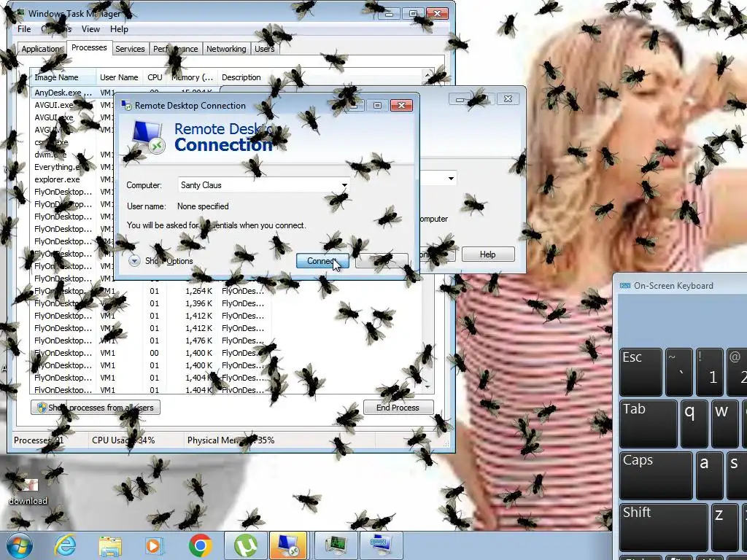Click the q key on On-Screen Keyboard
Viewport: 747px width, 560px height.
(x=694, y=424)
